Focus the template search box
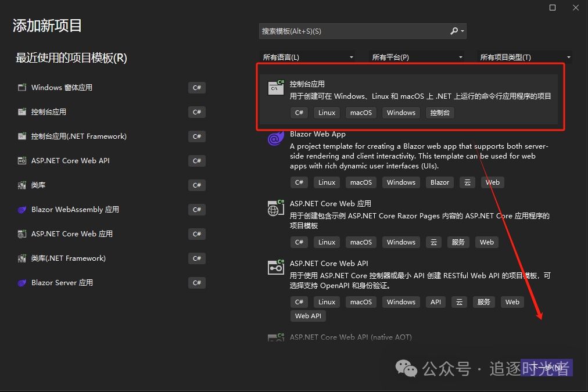This screenshot has width=588, height=392. tap(363, 31)
